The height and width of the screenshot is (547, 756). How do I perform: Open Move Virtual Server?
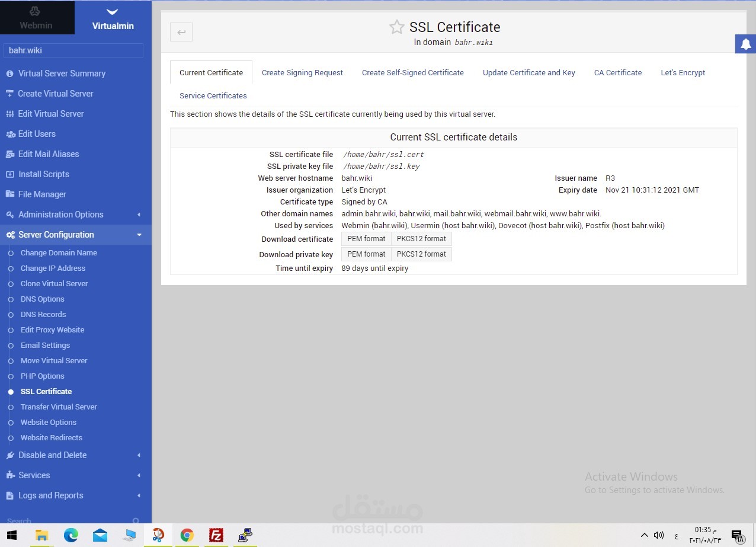coord(54,361)
